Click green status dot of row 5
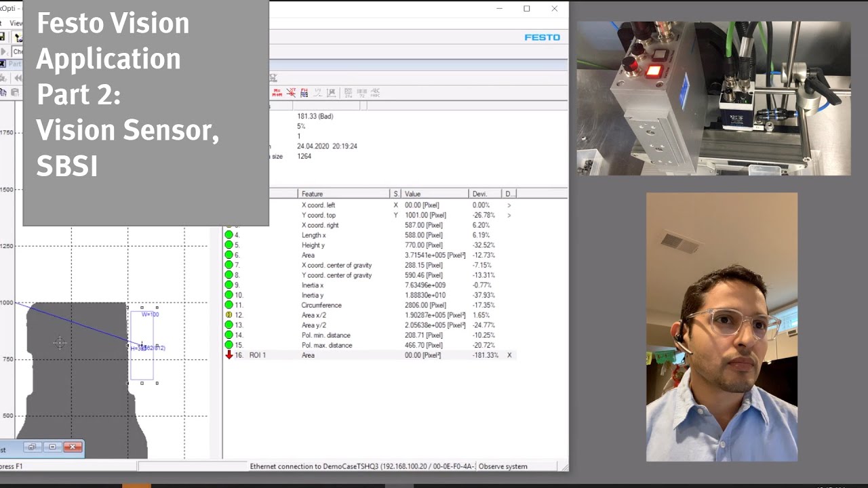 tap(229, 245)
